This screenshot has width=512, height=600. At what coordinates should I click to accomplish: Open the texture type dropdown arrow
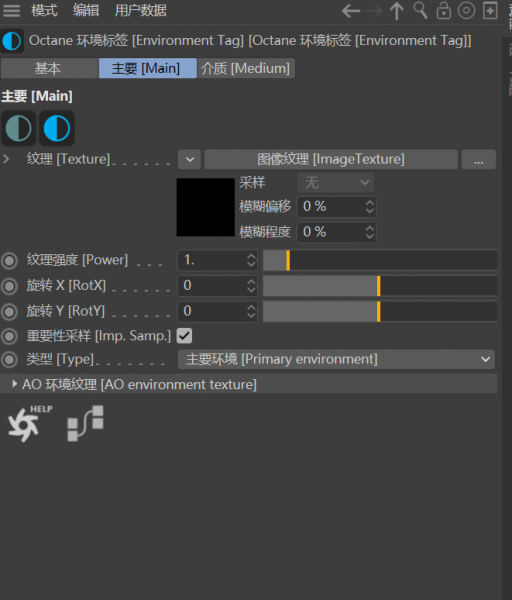click(x=190, y=159)
